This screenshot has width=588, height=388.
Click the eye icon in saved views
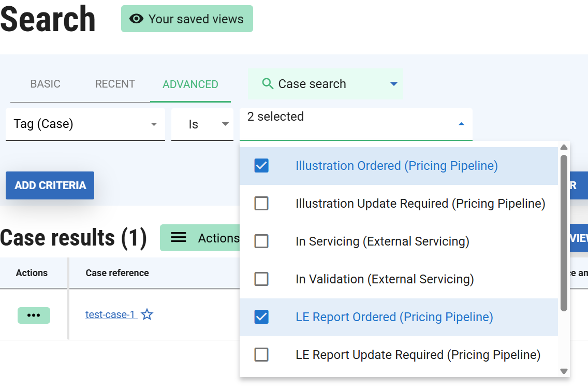[x=136, y=19]
